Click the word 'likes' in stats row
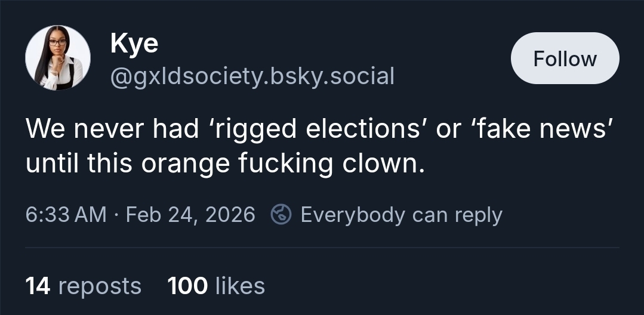This screenshot has height=315, width=644. tap(240, 286)
